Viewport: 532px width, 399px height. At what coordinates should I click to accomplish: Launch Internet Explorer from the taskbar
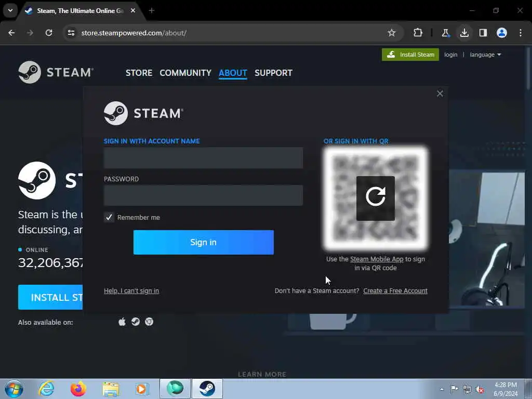(46, 389)
